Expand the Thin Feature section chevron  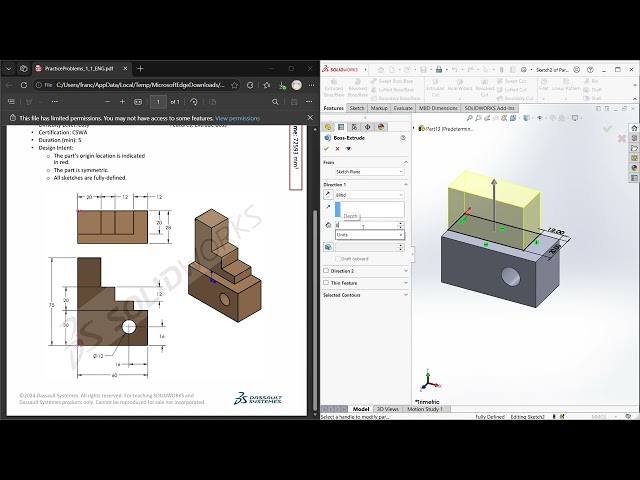point(406,282)
